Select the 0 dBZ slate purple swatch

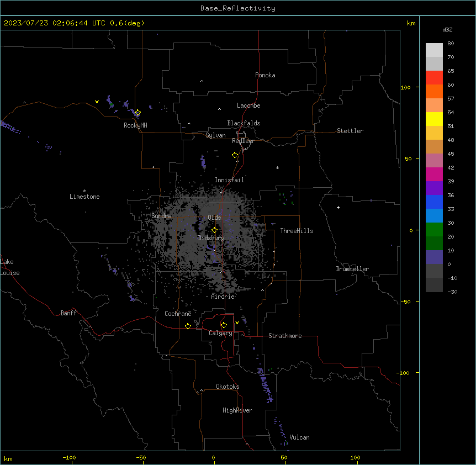[x=434, y=257]
